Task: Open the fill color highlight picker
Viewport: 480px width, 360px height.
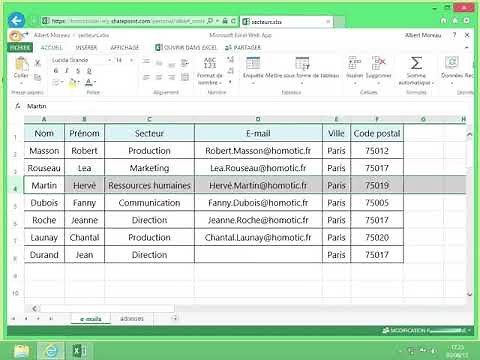Action: click(74, 82)
